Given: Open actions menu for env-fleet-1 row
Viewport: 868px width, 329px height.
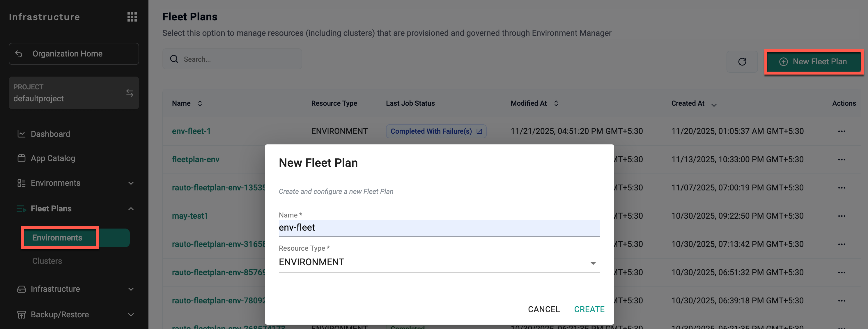Looking at the screenshot, I should pyautogui.click(x=842, y=132).
